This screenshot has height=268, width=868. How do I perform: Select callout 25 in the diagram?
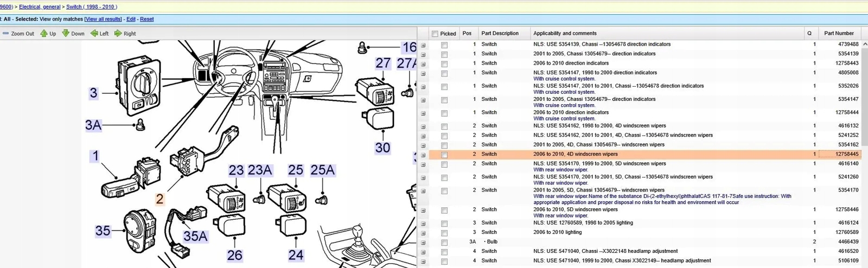296,170
